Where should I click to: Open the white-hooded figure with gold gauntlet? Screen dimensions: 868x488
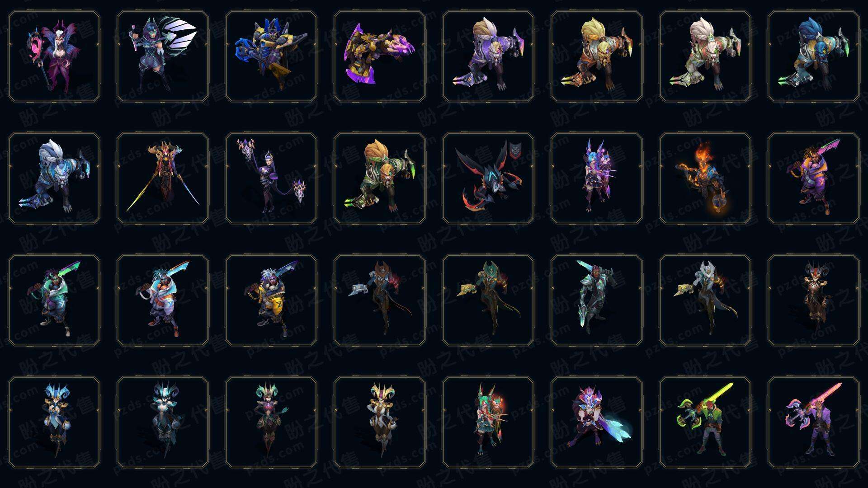pos(705,300)
